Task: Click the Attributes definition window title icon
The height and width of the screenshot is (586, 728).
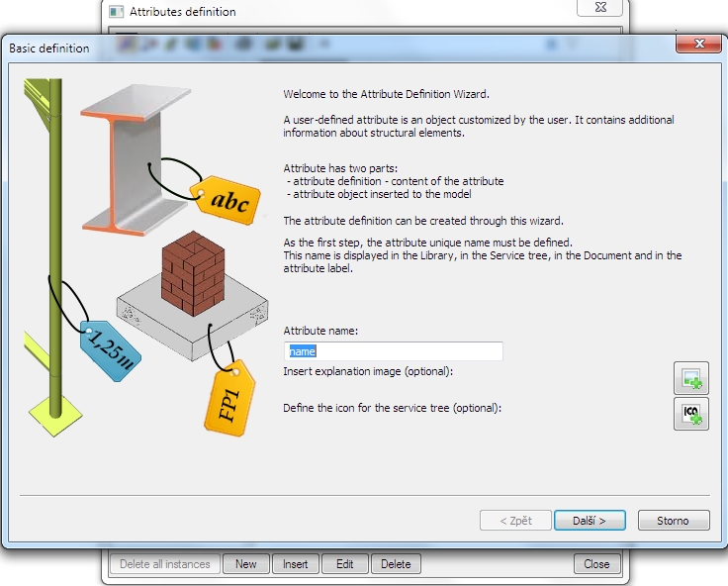Action: pos(116,12)
